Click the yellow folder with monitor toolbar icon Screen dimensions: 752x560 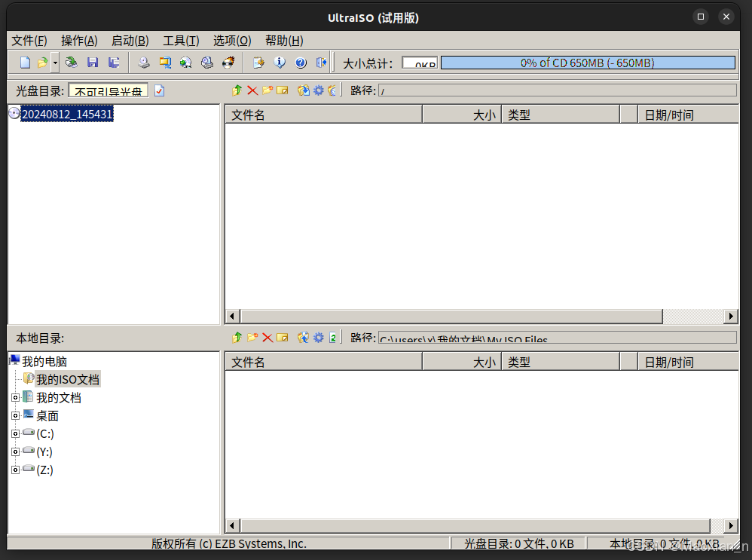tap(165, 63)
